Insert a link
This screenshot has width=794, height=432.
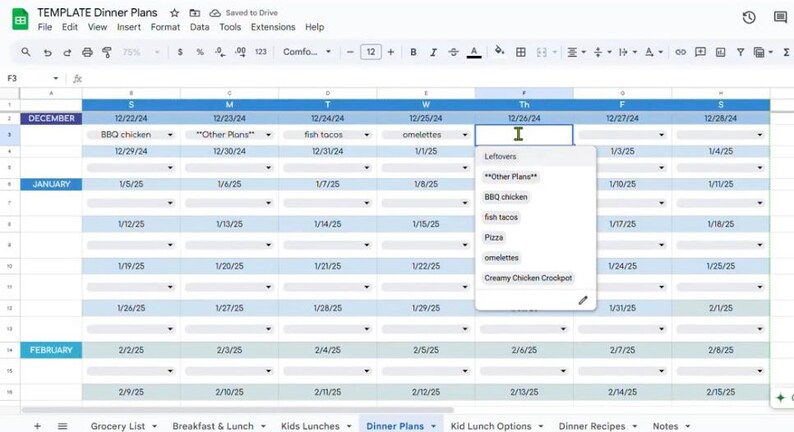click(x=681, y=52)
